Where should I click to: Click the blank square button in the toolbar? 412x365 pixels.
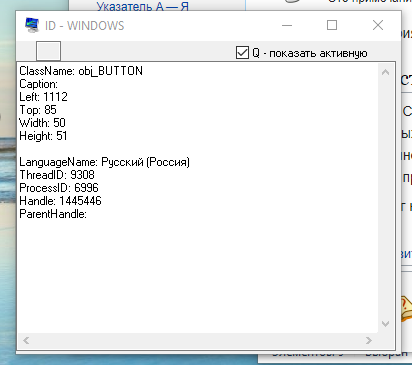coord(48,51)
